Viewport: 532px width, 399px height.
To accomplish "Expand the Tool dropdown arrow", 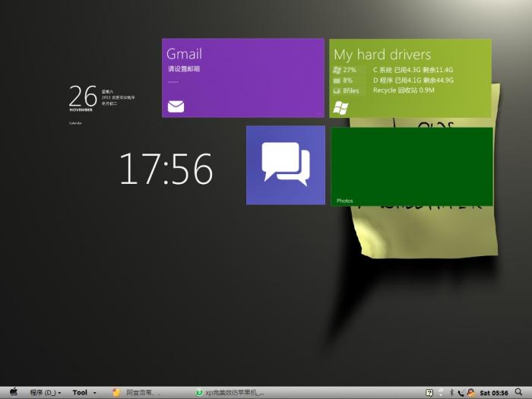I will click(95, 393).
